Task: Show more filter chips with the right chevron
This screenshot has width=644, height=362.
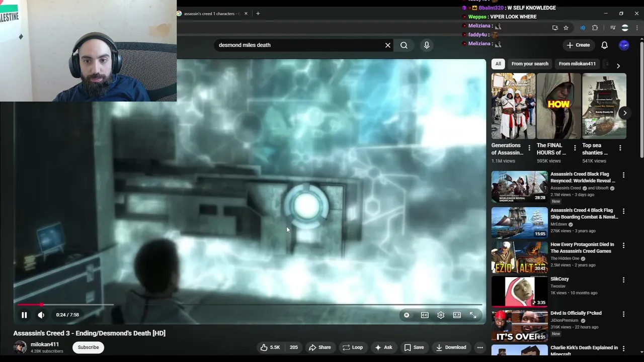Action: tap(618, 65)
